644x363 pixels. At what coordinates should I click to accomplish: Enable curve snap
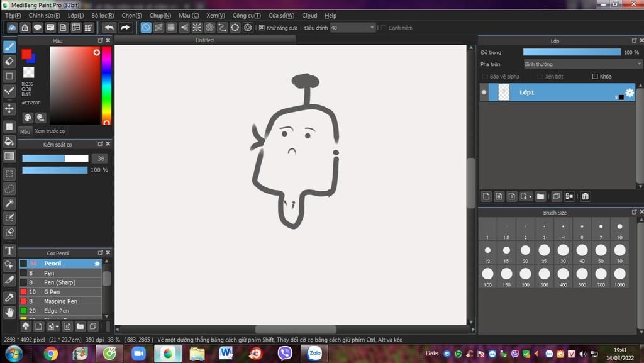[x=222, y=28]
